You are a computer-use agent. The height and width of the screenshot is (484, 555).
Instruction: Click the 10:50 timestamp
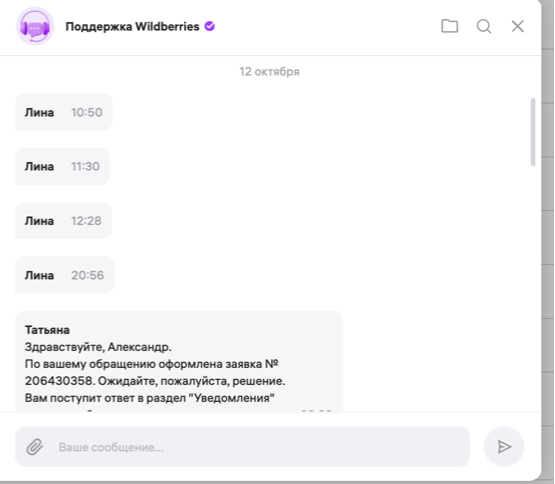(x=87, y=112)
